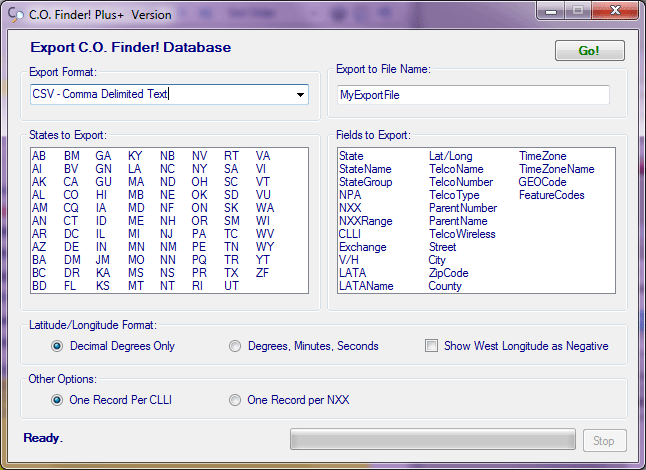Select UT in States to Export
The height and width of the screenshot is (470, 646).
pos(232,286)
